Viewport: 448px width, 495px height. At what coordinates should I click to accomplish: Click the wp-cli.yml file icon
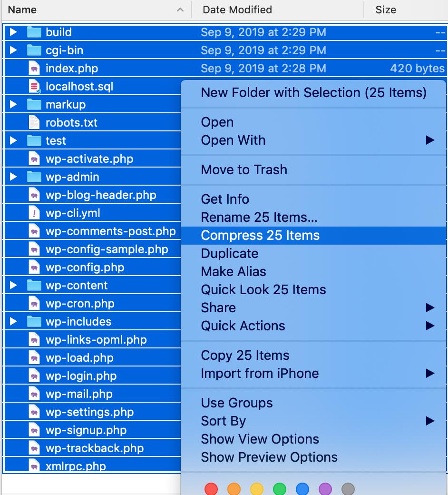click(x=34, y=213)
